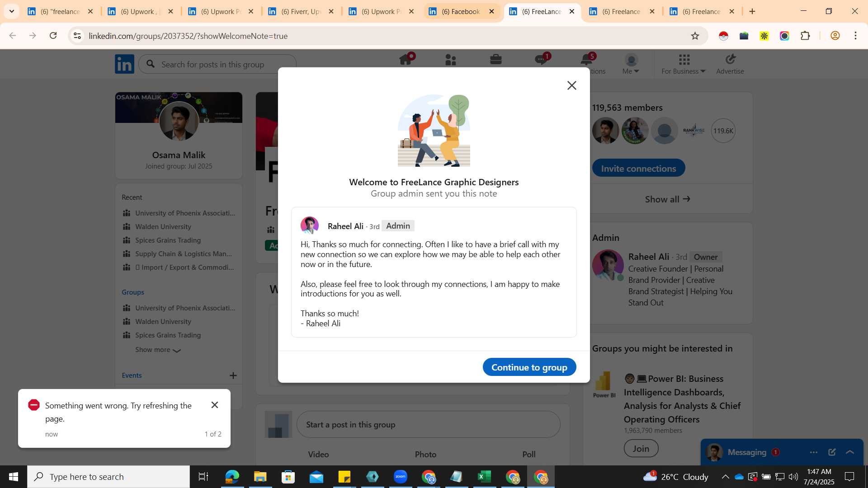Screen dimensions: 868x488
Task: Dismiss the Something went wrong toast
Action: tap(215, 405)
